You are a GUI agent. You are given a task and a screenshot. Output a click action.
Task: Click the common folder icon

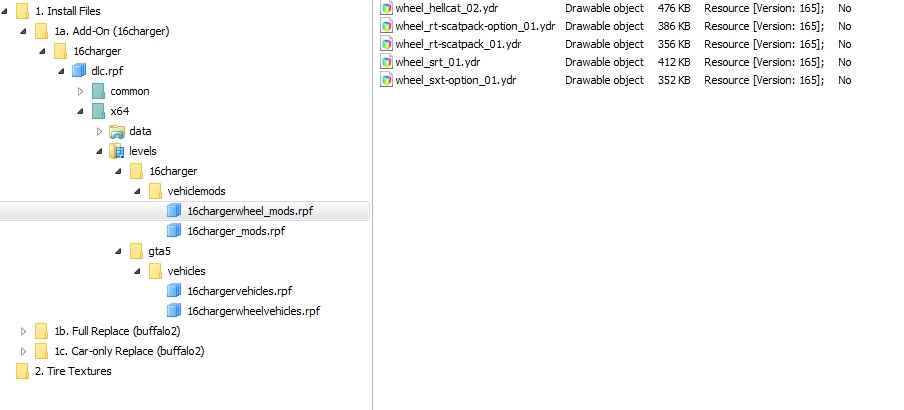tap(98, 91)
